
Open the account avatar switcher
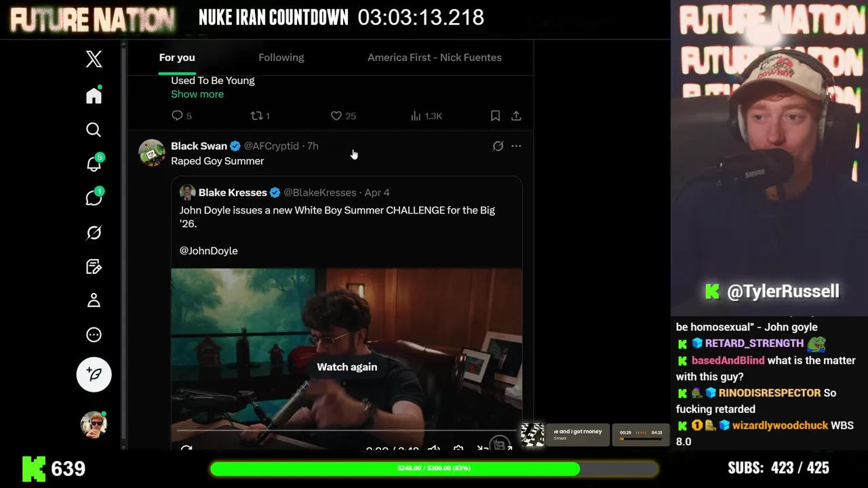click(94, 425)
